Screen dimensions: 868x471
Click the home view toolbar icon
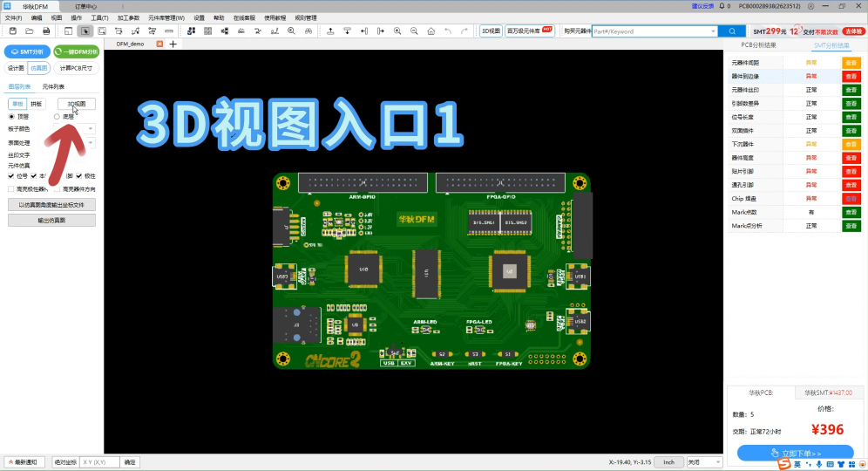click(x=431, y=31)
